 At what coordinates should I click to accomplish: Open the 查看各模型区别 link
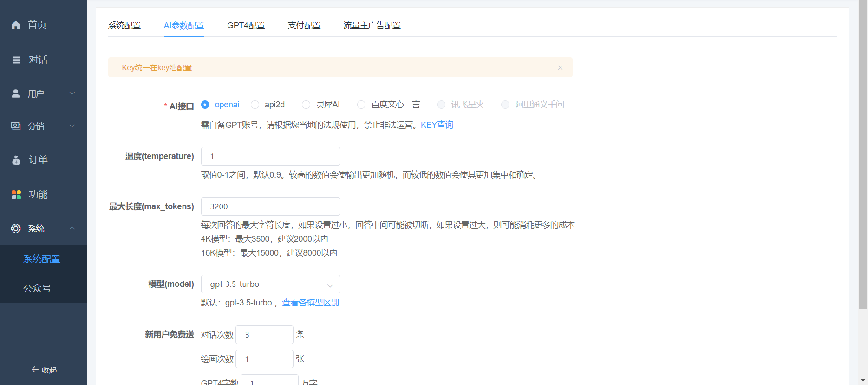click(311, 303)
